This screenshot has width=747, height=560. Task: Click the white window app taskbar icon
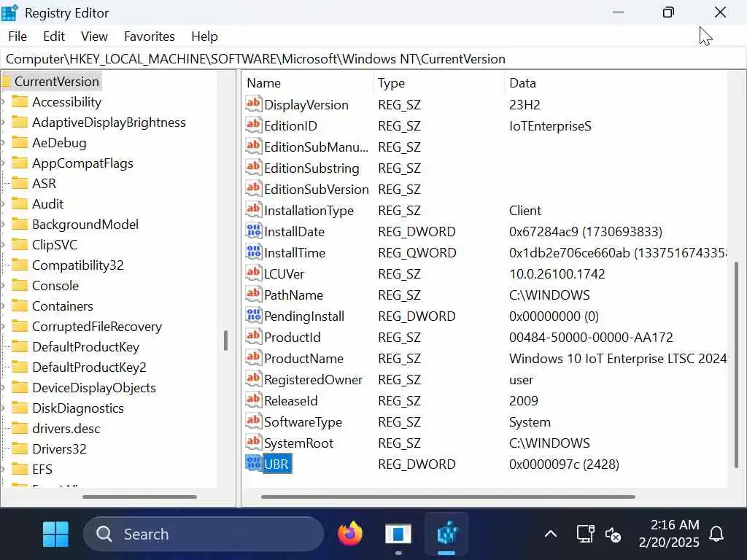(398, 534)
